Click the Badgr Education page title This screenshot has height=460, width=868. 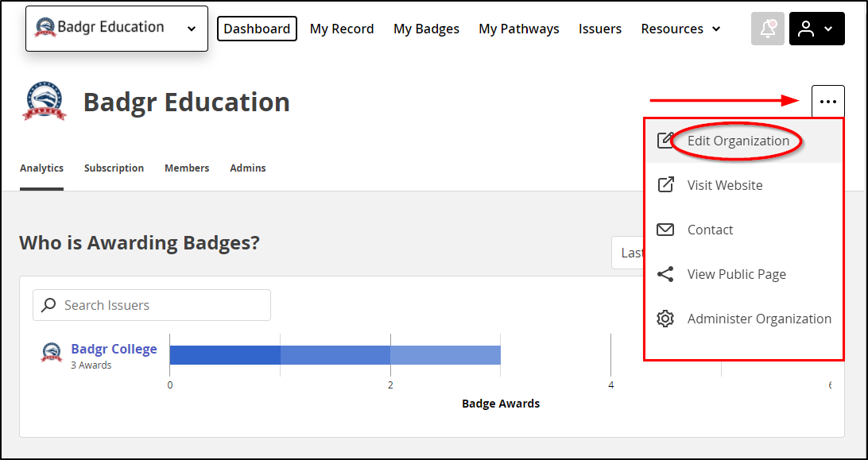coord(187,102)
